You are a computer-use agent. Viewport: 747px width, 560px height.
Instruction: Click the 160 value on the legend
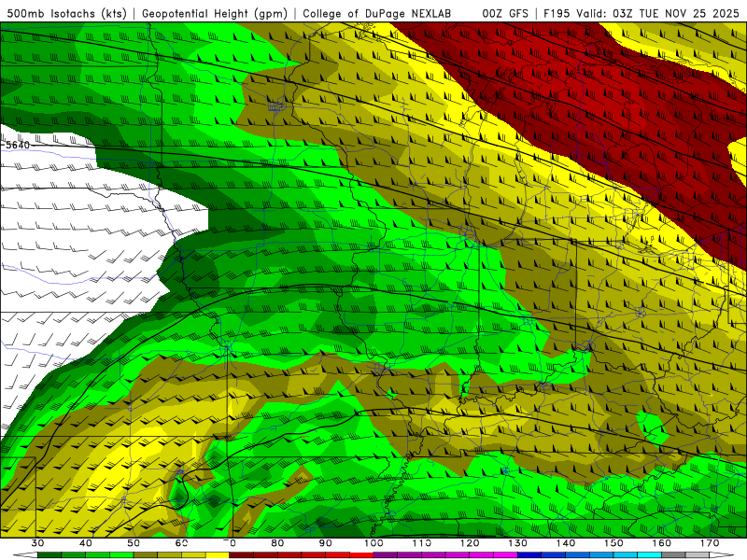[661, 543]
